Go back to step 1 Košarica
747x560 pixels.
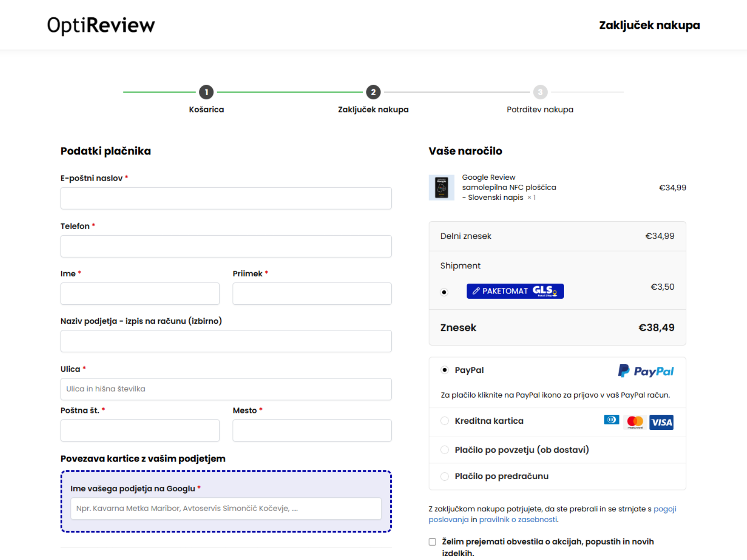coord(206,92)
